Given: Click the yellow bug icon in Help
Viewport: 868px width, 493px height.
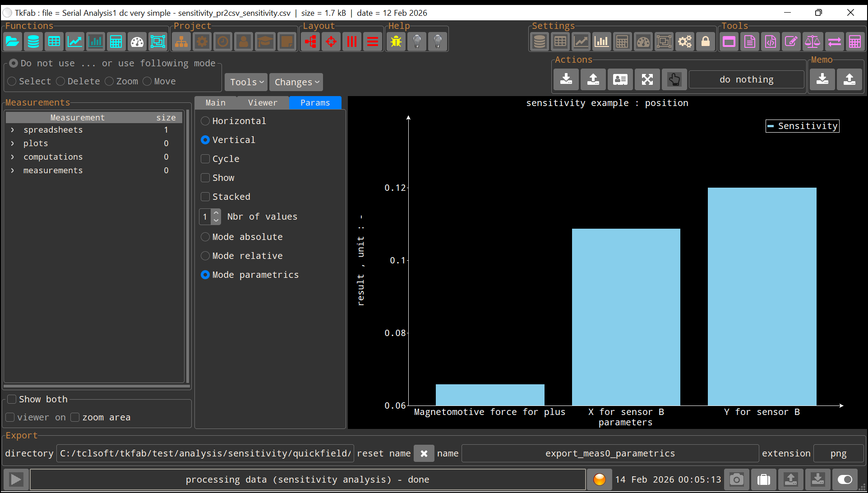Looking at the screenshot, I should click(396, 42).
